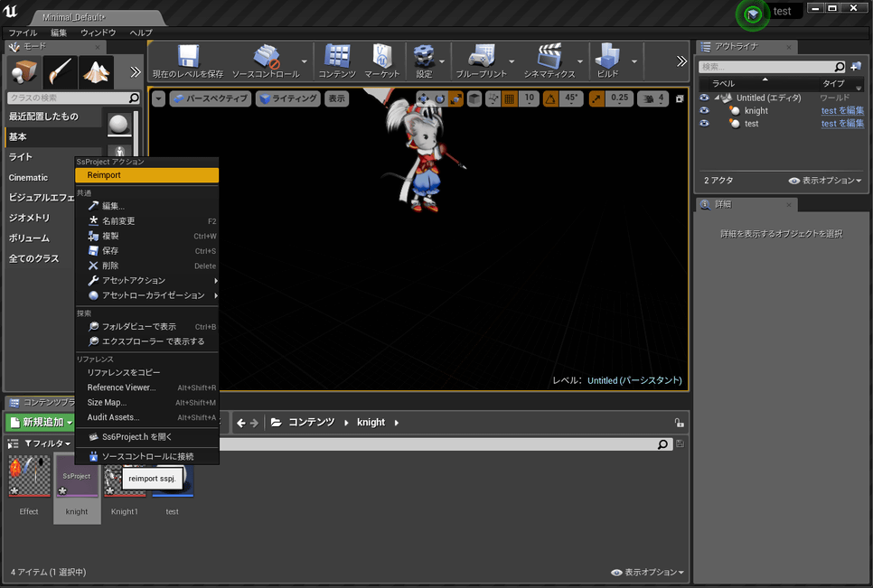Toggle scale snapping in the viewport

tap(596, 99)
